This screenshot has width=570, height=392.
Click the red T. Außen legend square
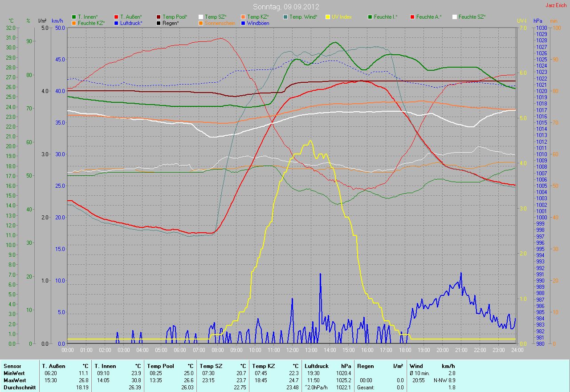pyautogui.click(x=116, y=17)
